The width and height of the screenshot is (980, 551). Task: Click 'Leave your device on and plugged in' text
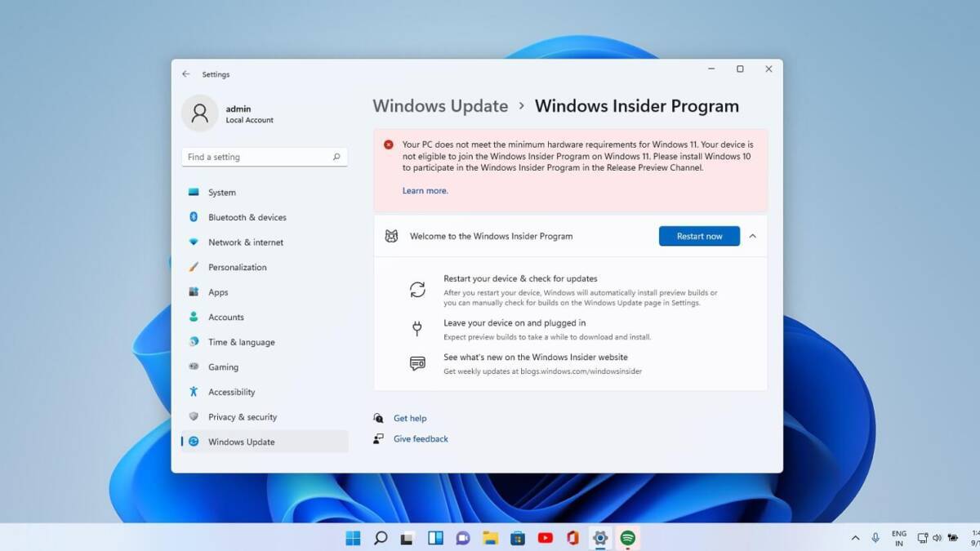point(514,323)
